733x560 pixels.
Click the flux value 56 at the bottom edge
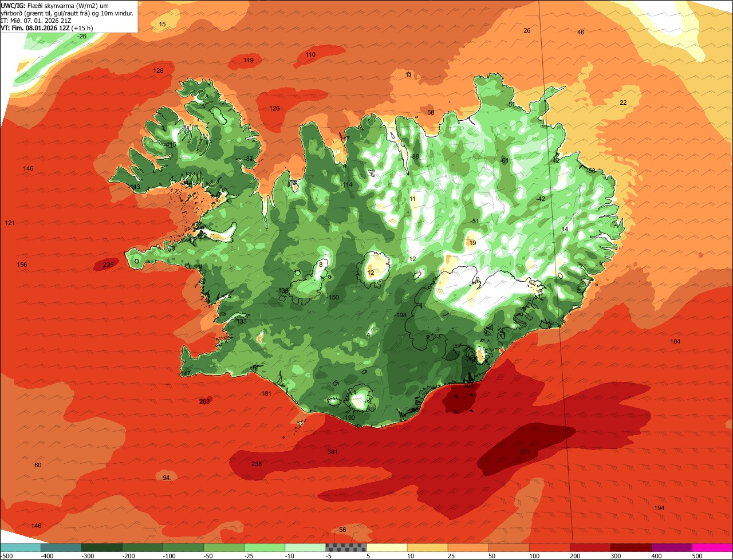(x=342, y=530)
